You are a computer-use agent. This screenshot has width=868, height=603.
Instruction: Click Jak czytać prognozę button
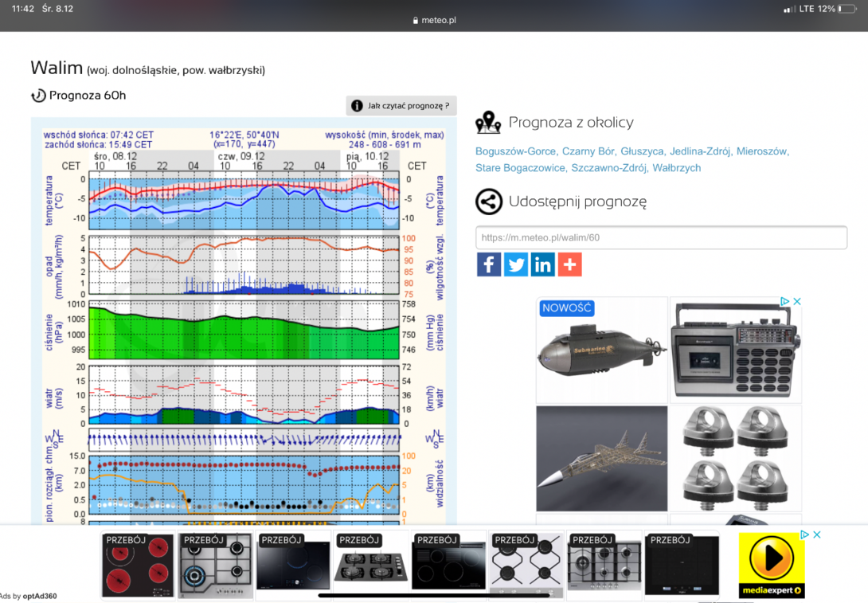pos(401,105)
